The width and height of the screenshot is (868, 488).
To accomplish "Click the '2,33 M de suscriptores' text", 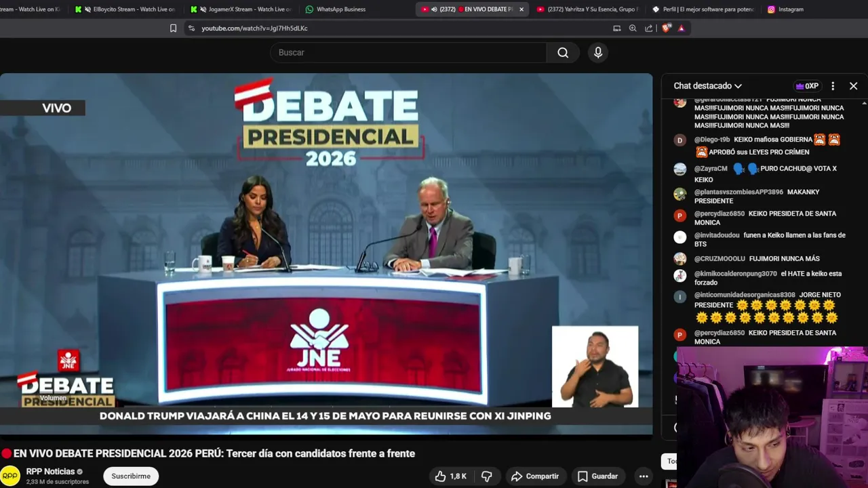I will pyautogui.click(x=58, y=482).
